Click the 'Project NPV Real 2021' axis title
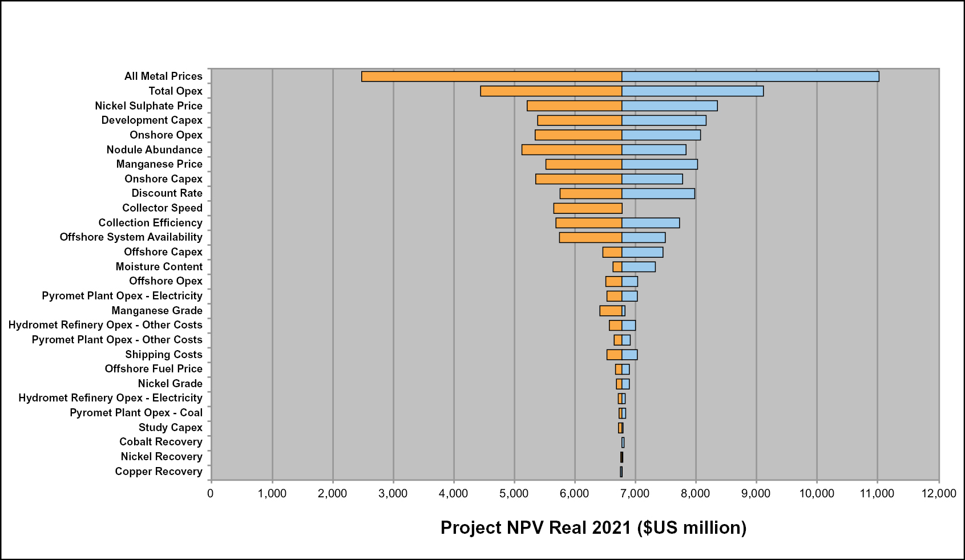This screenshot has height=560, width=965. pos(593,527)
